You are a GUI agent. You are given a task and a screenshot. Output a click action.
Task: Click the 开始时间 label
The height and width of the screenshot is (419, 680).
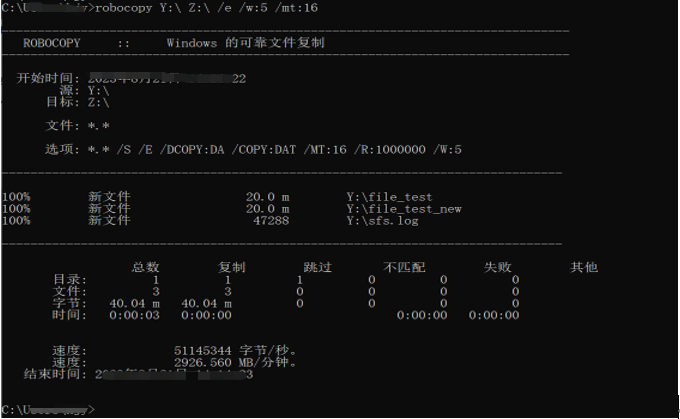click(48, 78)
